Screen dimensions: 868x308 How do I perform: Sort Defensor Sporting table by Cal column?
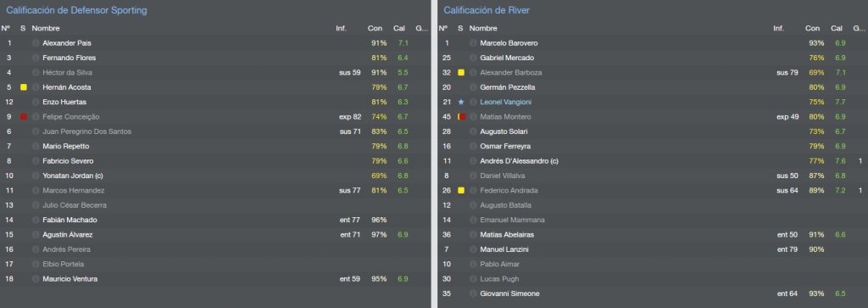[399, 28]
